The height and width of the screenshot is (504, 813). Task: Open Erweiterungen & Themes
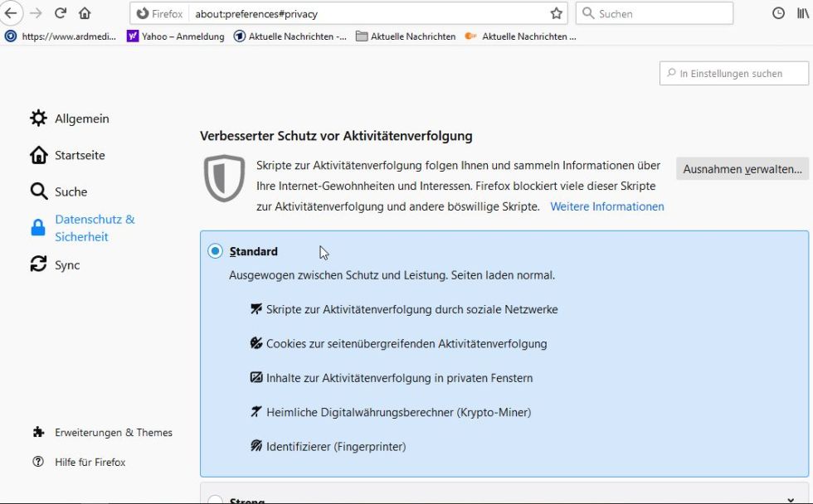tap(113, 432)
